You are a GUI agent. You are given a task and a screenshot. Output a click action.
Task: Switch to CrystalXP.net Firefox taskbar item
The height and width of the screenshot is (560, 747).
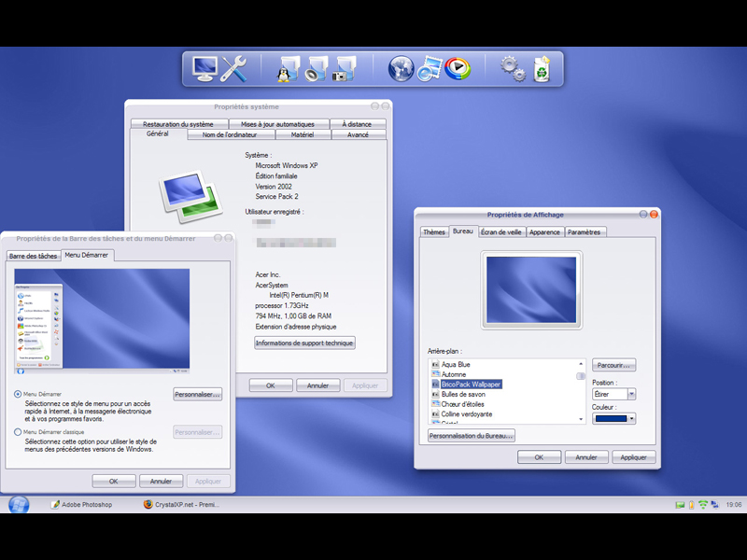click(181, 505)
